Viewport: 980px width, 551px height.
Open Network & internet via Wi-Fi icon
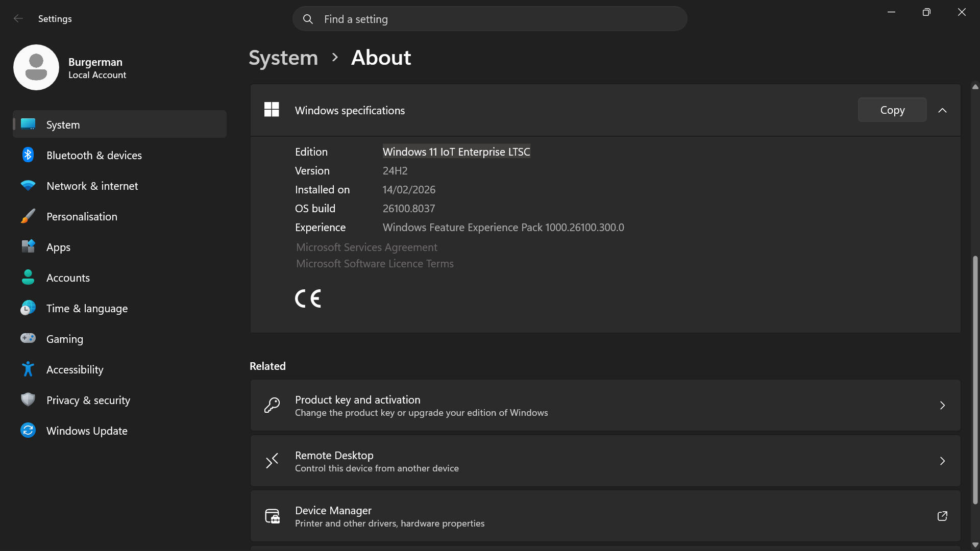click(x=28, y=186)
